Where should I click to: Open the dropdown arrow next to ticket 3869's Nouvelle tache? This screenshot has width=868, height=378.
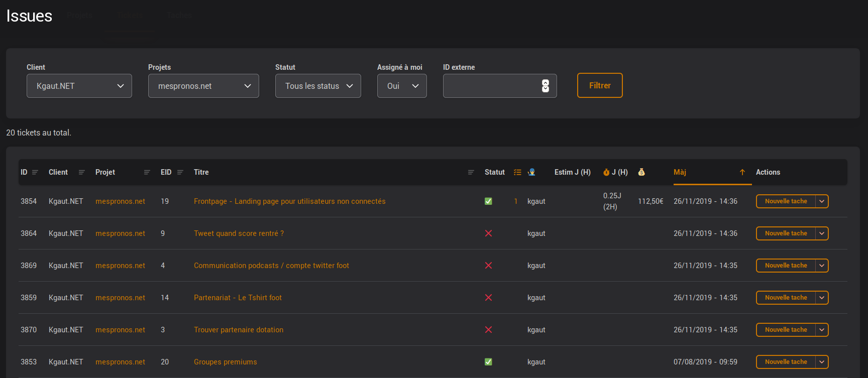click(x=822, y=266)
